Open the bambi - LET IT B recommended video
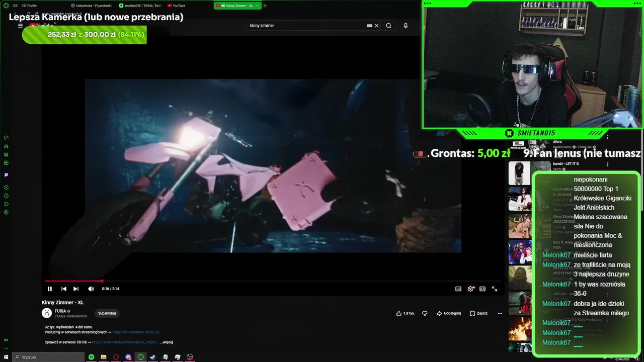Screen dimensions: 644x362 point(566,164)
